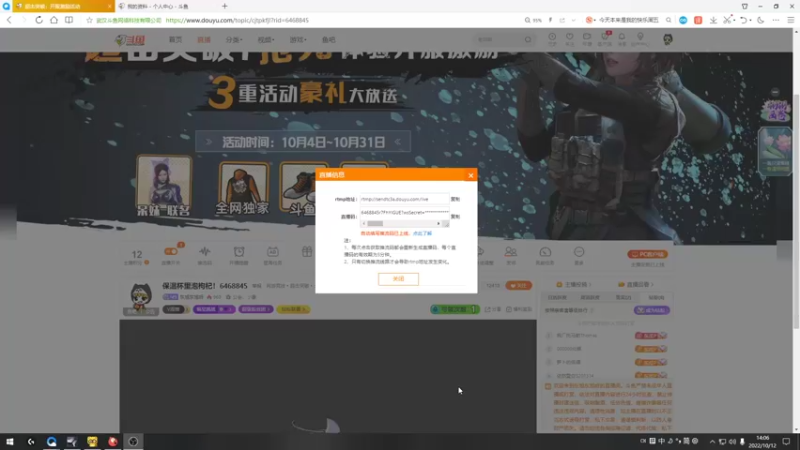800x450 pixels.
Task: Open the browser downloads icon
Action: [713, 20]
